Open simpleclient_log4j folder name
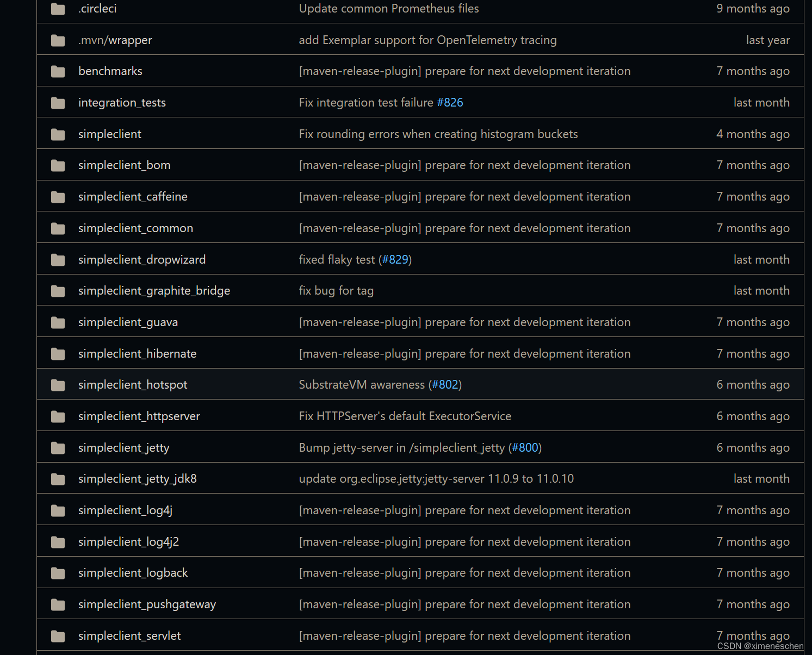812x655 pixels. click(x=125, y=510)
